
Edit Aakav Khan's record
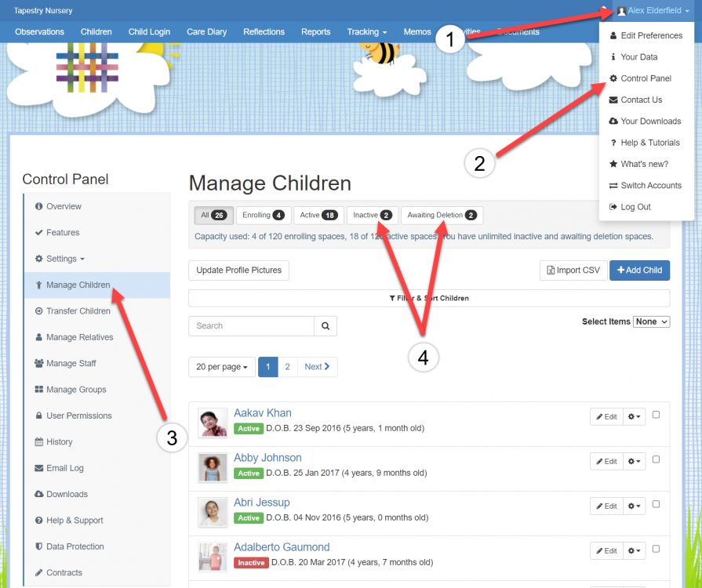coord(606,416)
